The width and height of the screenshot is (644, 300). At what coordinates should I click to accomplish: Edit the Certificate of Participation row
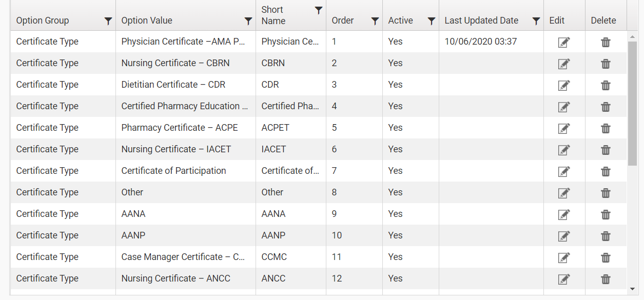[564, 171]
